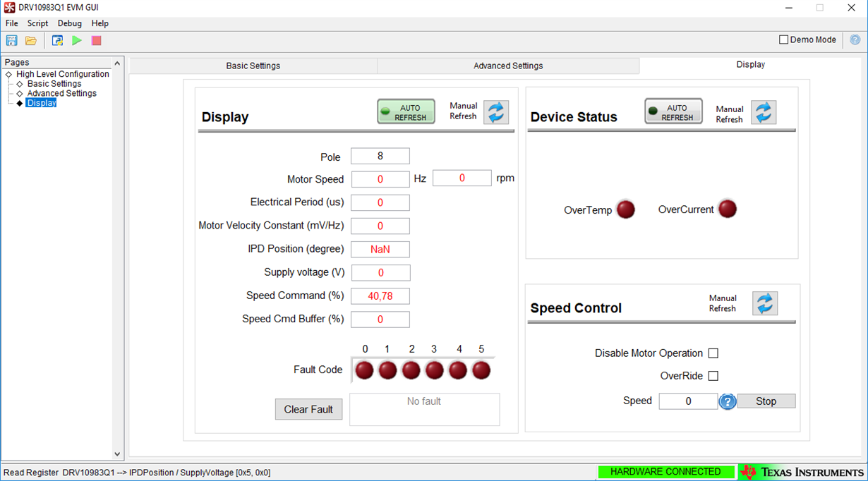
Task: Switch to the Advanced Settings tab
Action: [x=508, y=66]
